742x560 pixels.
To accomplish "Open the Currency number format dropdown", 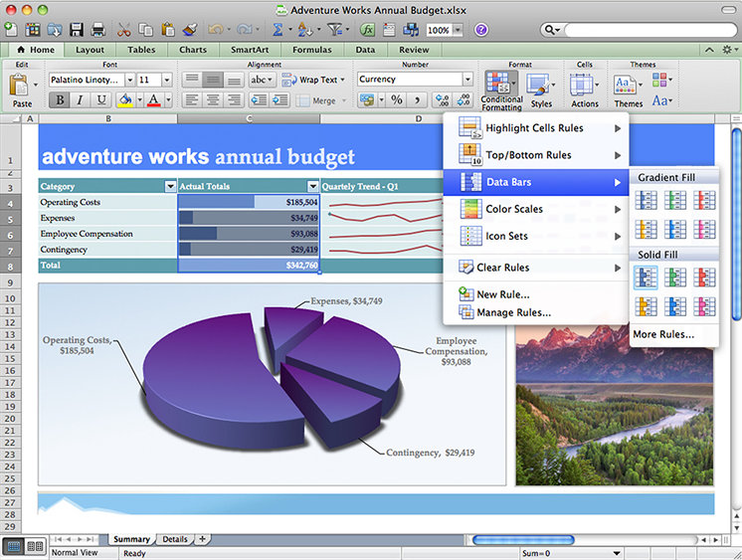I will 467,79.
